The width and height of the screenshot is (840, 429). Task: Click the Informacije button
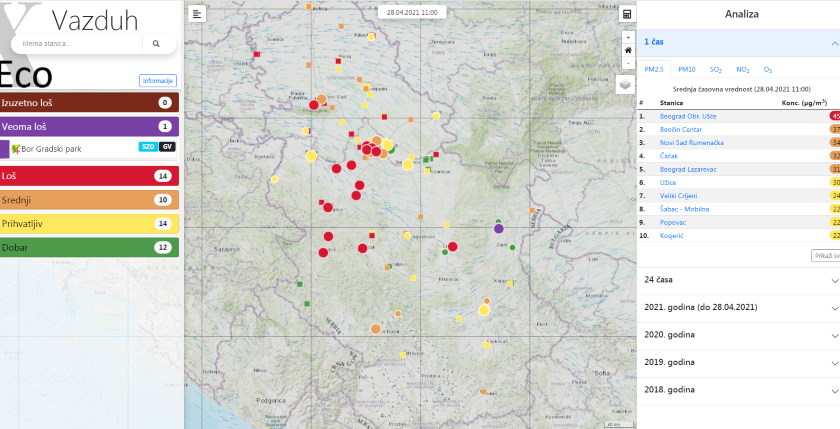(x=158, y=80)
